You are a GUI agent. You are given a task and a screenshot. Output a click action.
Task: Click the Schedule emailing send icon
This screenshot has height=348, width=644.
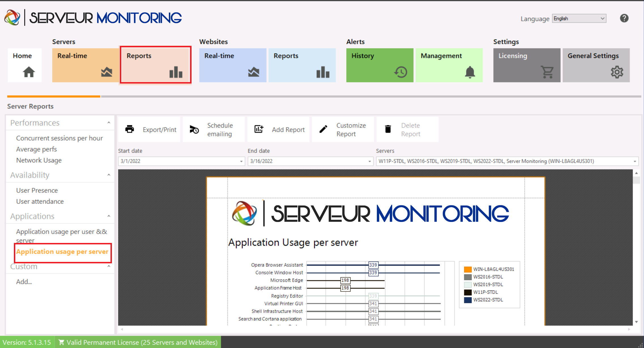click(194, 129)
